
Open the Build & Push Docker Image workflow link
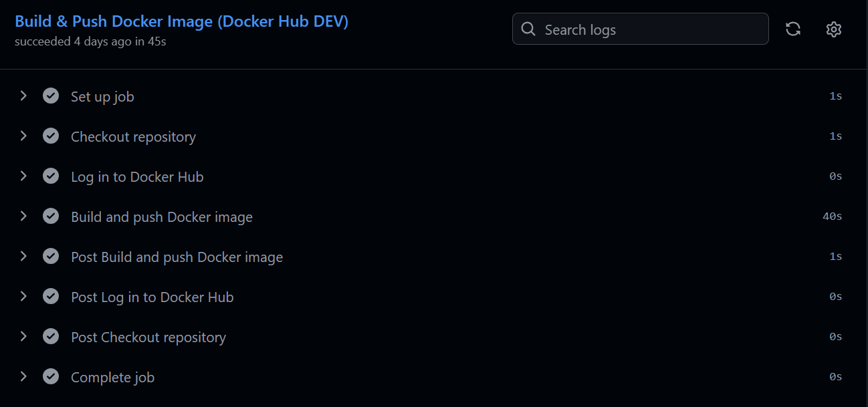[x=181, y=21]
